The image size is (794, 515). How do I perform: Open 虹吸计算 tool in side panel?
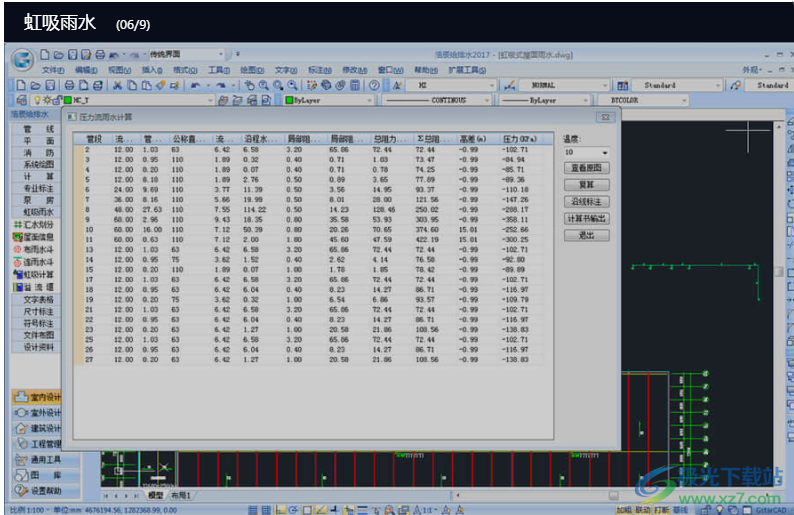click(33, 274)
